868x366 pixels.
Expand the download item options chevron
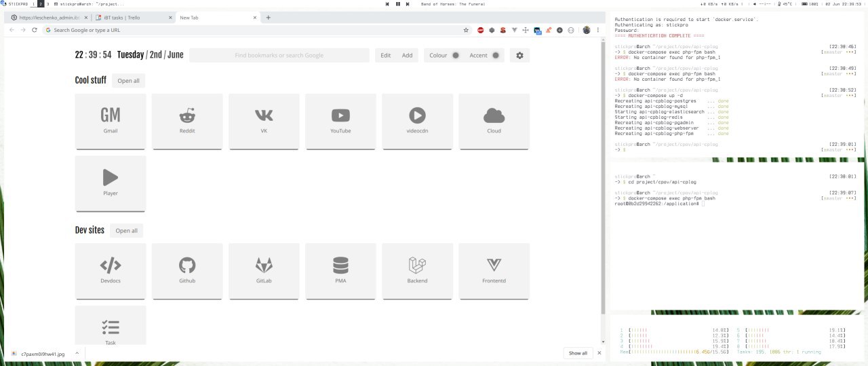click(x=77, y=353)
